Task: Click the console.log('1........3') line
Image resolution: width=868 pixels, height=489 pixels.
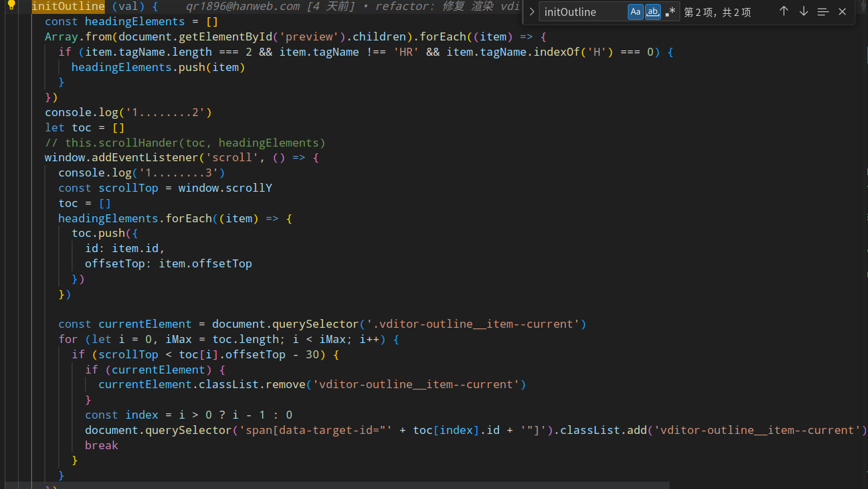Action: click(142, 173)
